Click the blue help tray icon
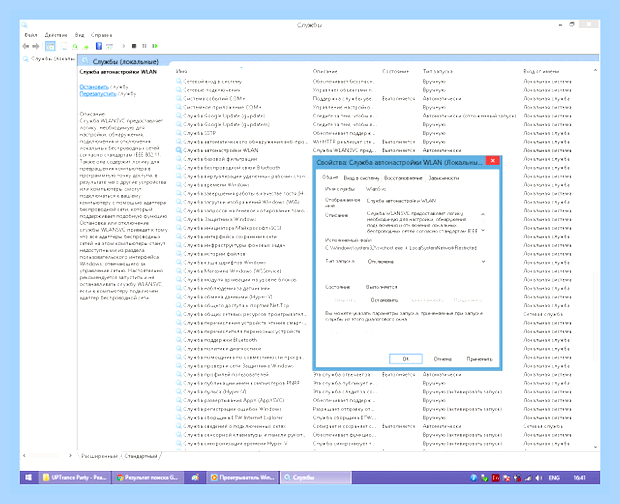 point(473,478)
